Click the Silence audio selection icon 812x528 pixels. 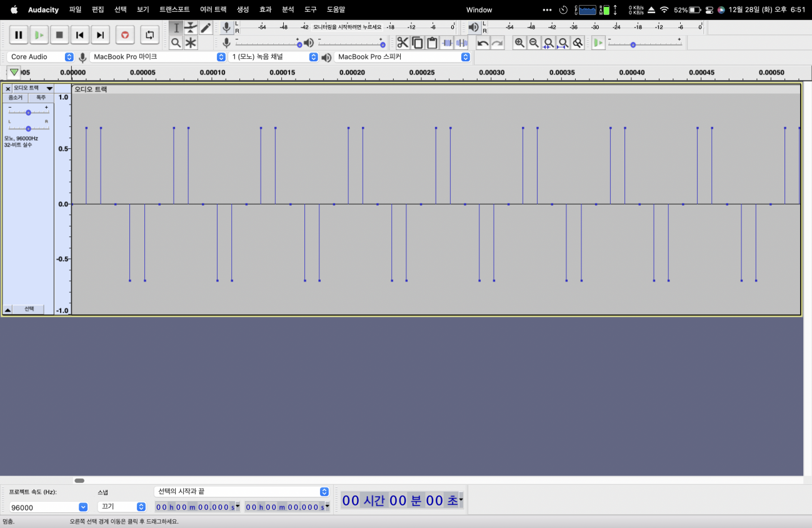tap(461, 43)
